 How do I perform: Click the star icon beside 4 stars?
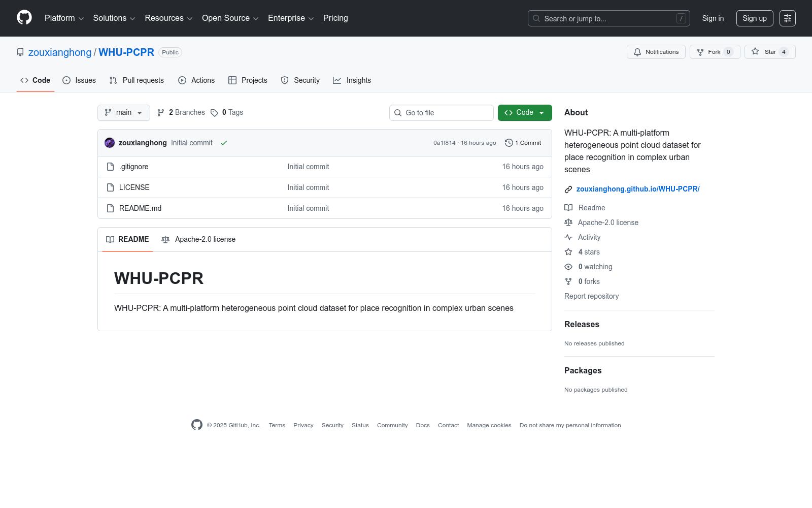coord(568,252)
